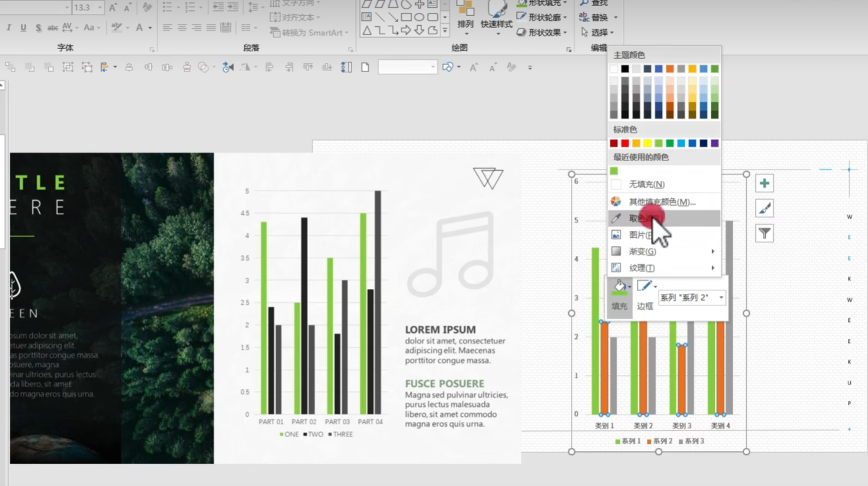Increase font size with larger A icon
Viewport: 868px width, 486px height.
pyautogui.click(x=113, y=7)
